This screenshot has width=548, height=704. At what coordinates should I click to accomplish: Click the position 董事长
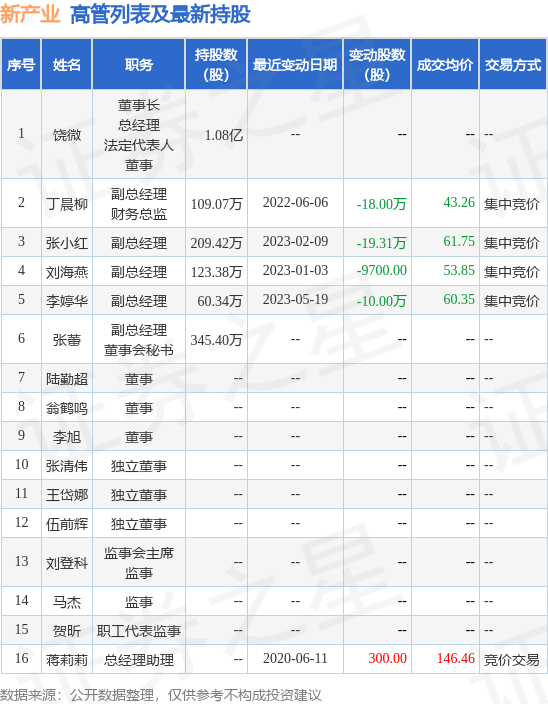pyautogui.click(x=139, y=105)
